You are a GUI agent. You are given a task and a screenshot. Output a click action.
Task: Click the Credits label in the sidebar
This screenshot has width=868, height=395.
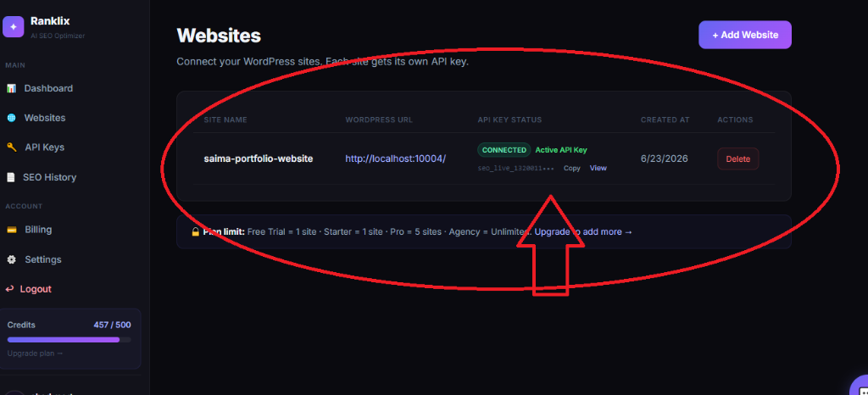pyautogui.click(x=21, y=325)
